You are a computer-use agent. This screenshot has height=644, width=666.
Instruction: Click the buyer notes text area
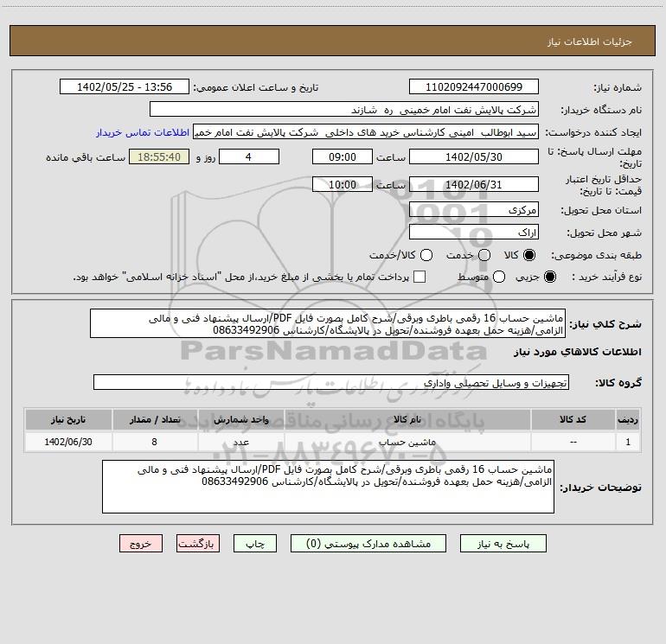[x=329, y=487]
